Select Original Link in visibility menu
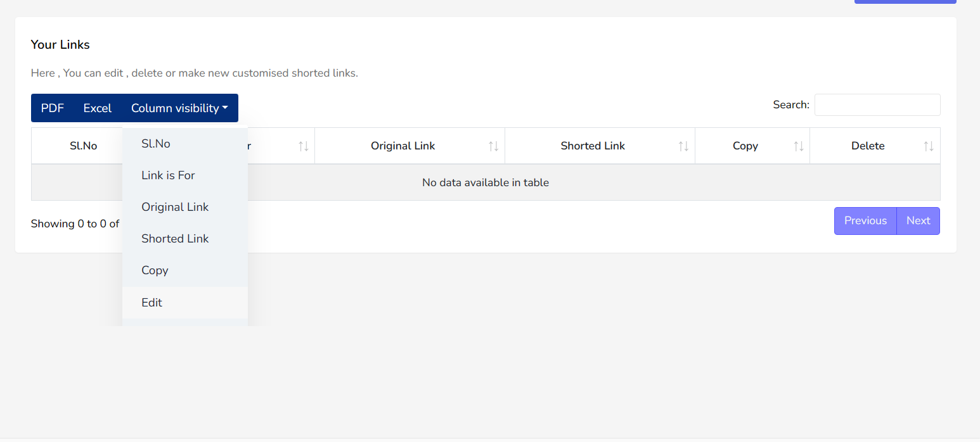Viewport: 980px width, 442px height. coord(175,206)
